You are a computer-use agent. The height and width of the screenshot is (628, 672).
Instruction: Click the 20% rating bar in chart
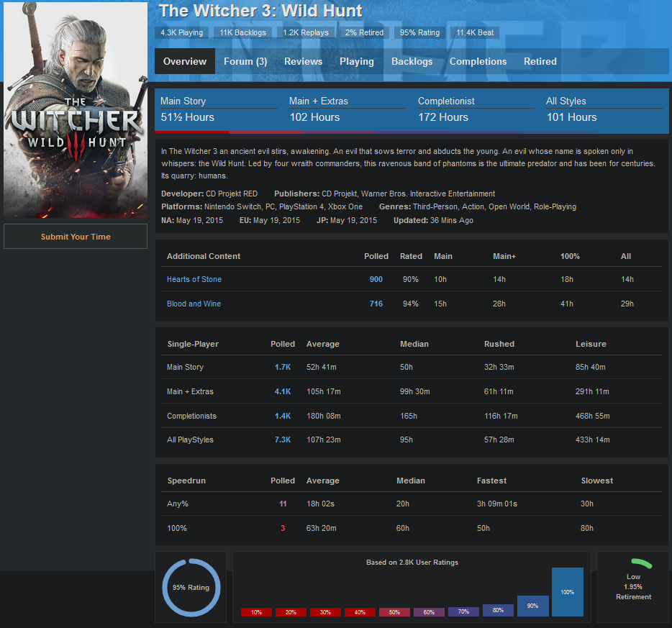coord(291,612)
